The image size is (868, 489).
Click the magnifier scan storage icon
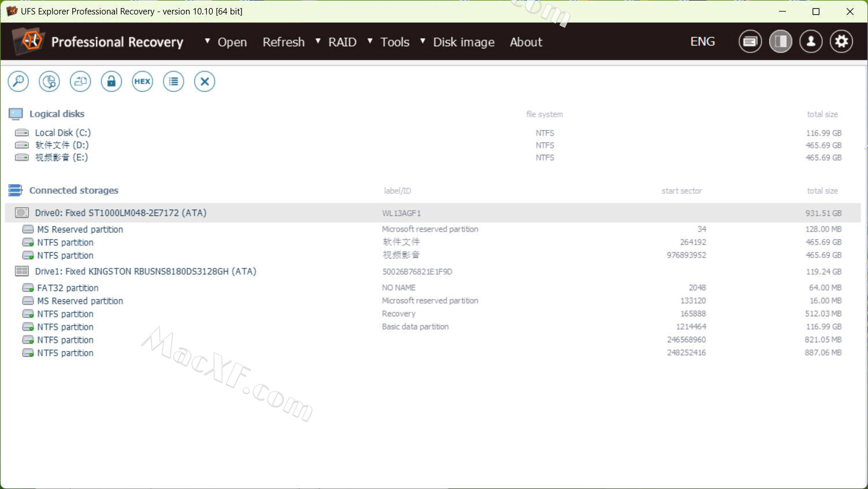(x=18, y=81)
